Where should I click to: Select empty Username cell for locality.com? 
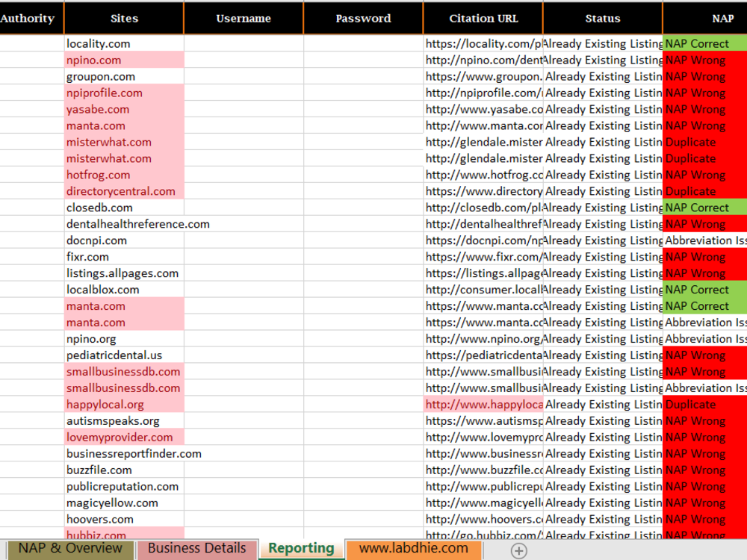tap(244, 44)
